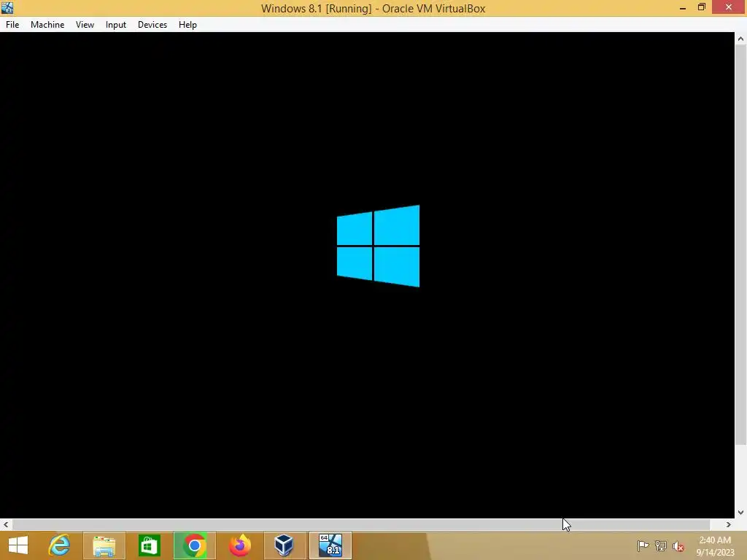Viewport: 747px width, 560px height.
Task: Switch to Google Chrome on the taskbar
Action: pos(194,545)
